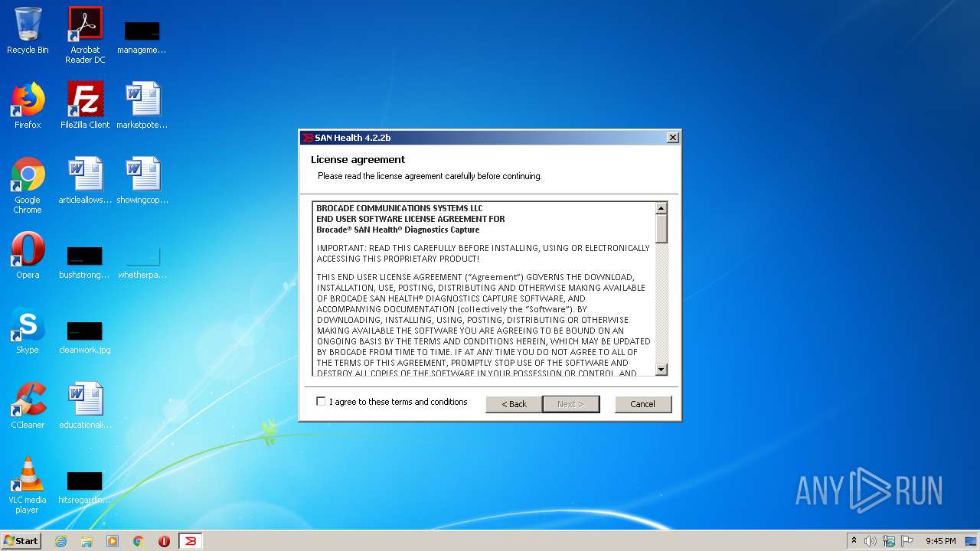Launch Google Chrome from desktop
980x551 pixels.
(x=28, y=185)
